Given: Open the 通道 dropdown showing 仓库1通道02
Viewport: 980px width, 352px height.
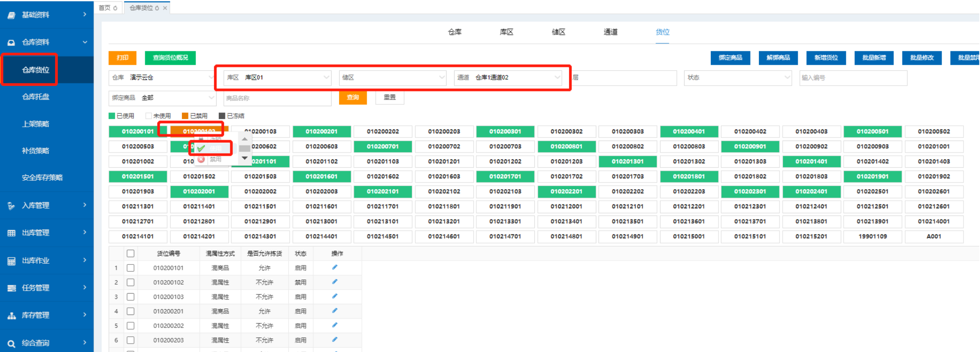Looking at the screenshot, I should (508, 78).
